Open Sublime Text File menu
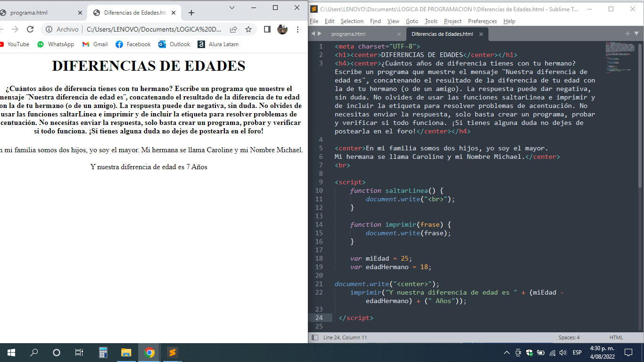The height and width of the screenshot is (362, 644). click(314, 21)
